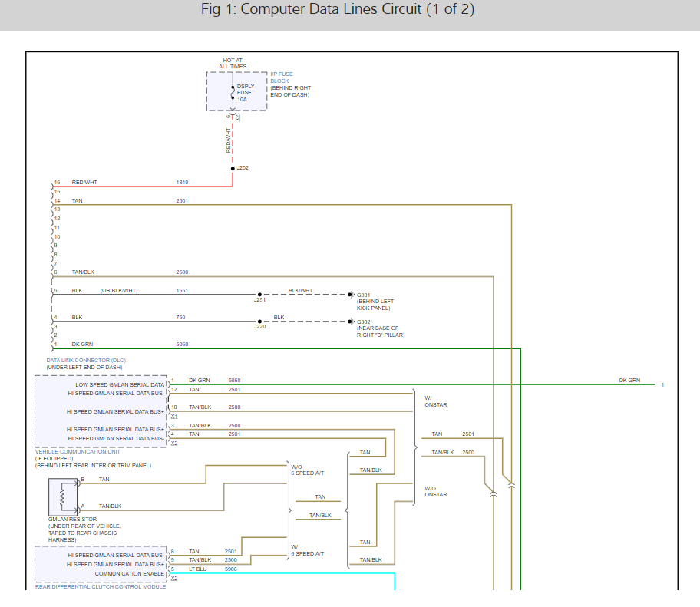This screenshot has height=607, width=700.
Task: Click the fuse symbol inside the fuse block
Action: (x=233, y=93)
